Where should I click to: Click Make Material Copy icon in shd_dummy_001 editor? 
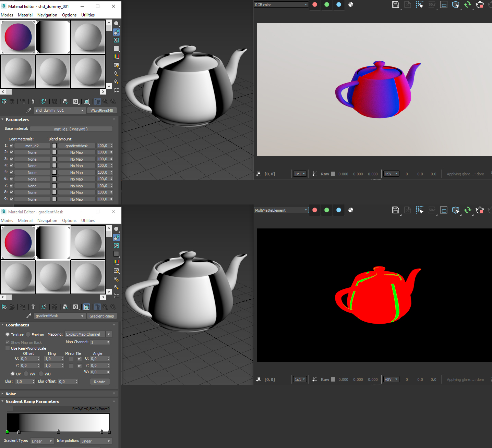pyautogui.click(x=44, y=101)
